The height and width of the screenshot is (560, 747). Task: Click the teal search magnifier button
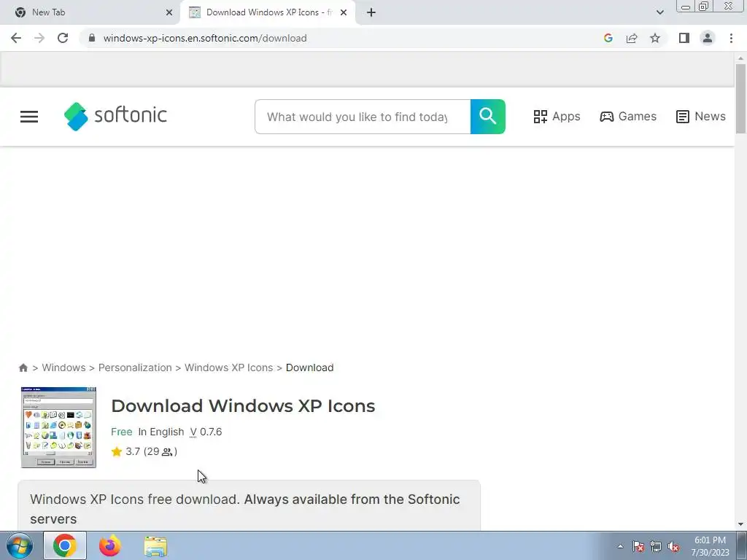(x=488, y=117)
